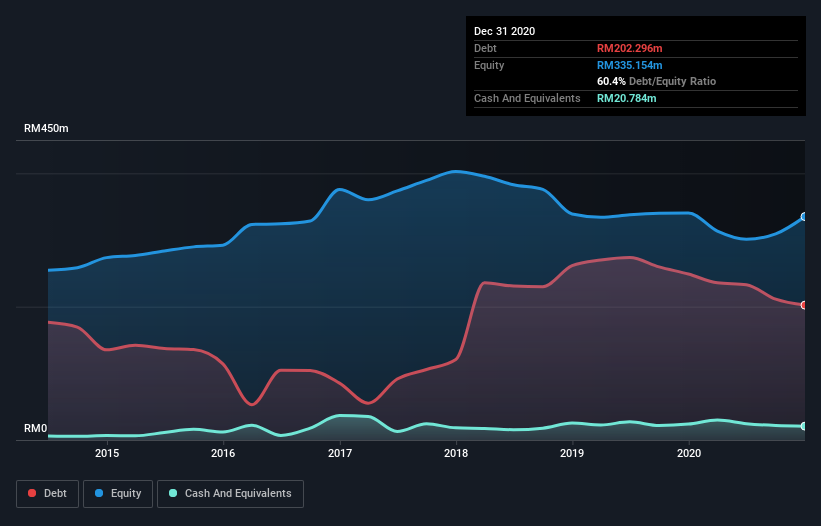Click the 60.4% Debt/Equity Ratio text
The image size is (821, 526).
pyautogui.click(x=656, y=81)
